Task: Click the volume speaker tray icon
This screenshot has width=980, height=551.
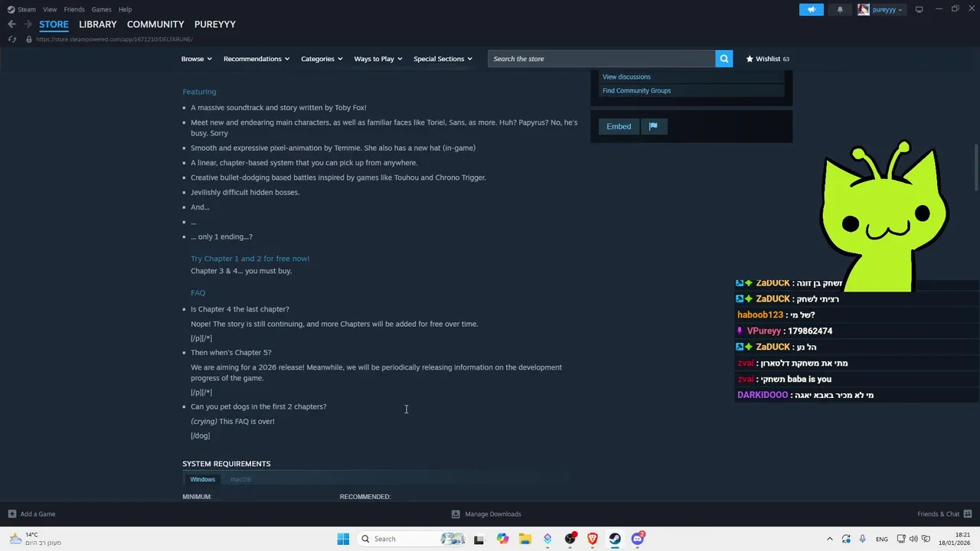Action: click(x=913, y=539)
